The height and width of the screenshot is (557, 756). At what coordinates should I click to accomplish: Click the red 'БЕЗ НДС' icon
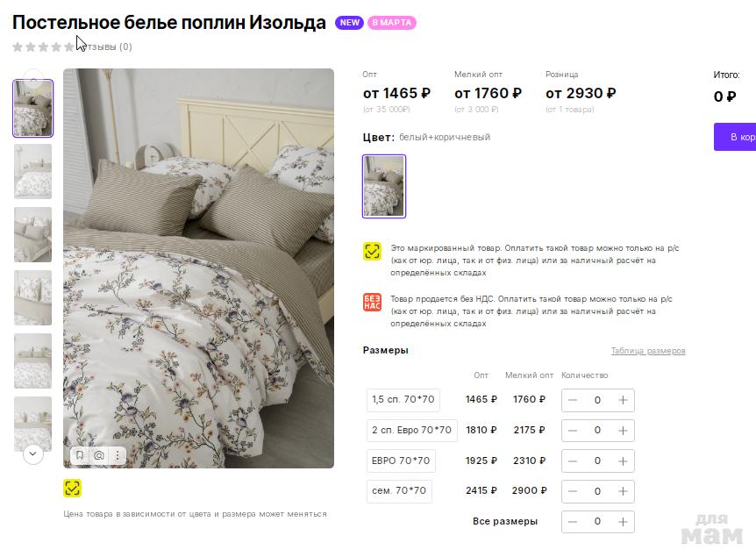372,302
